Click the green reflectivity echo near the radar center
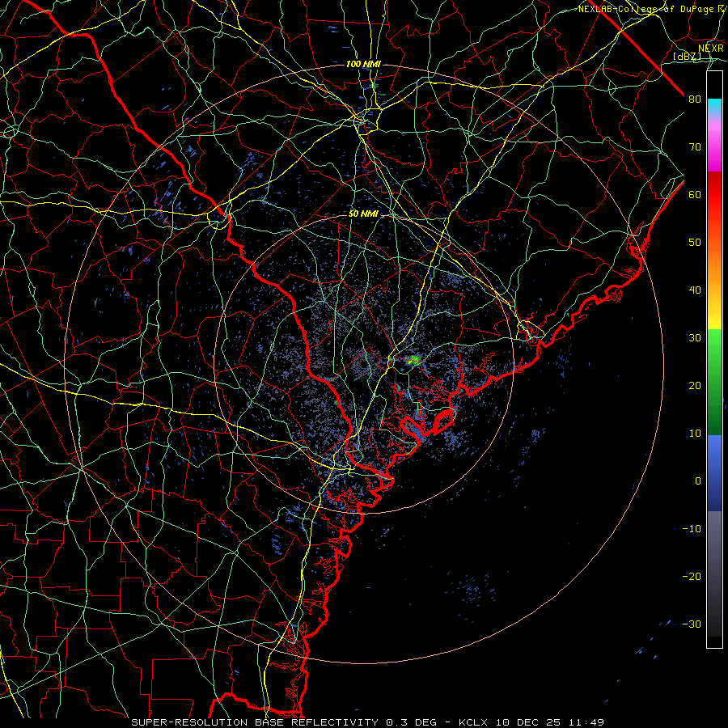 point(413,359)
